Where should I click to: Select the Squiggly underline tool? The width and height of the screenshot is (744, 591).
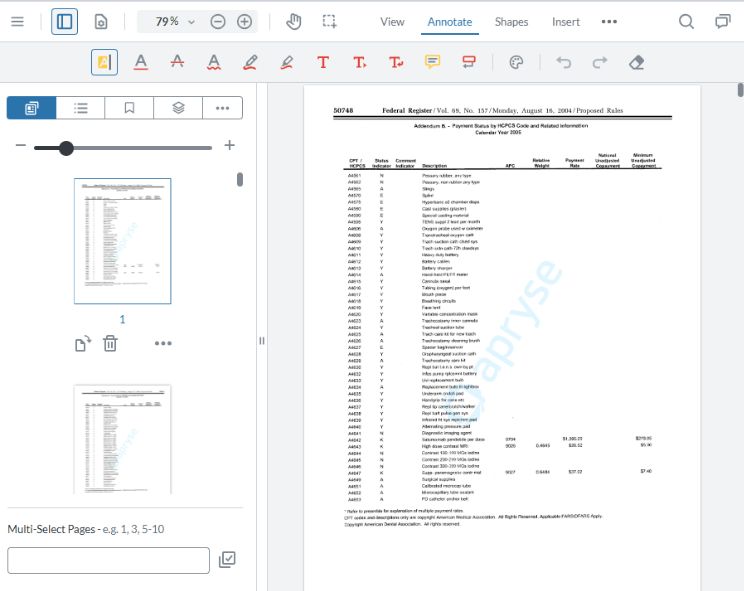click(214, 63)
